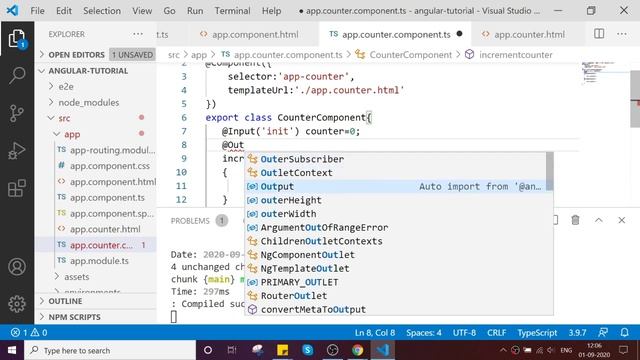Viewport: 640px width, 360px height.
Task: Expand node_modules folder
Action: 89,102
